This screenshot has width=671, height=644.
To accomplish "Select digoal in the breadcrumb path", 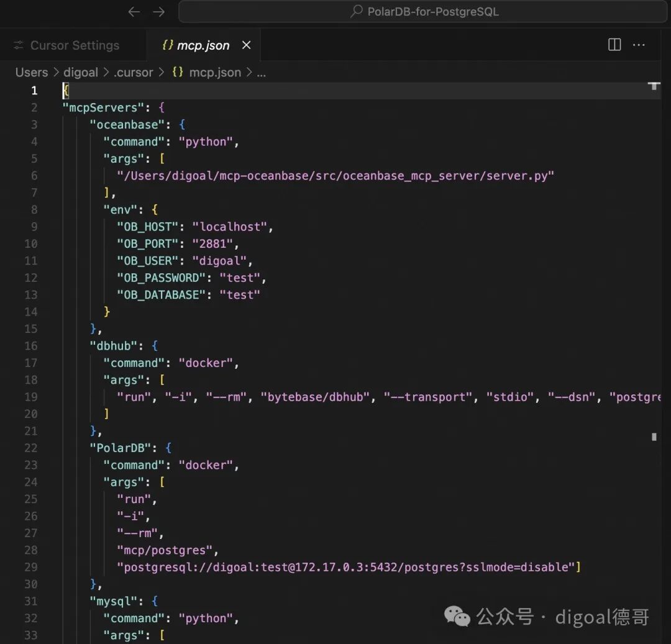I will 81,72.
